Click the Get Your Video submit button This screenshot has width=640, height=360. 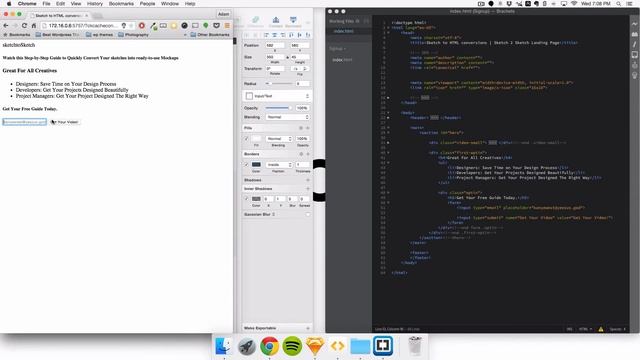click(x=65, y=122)
